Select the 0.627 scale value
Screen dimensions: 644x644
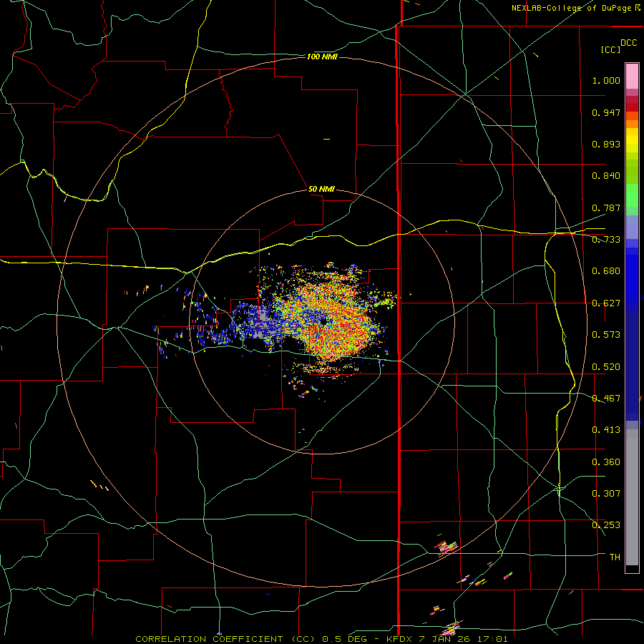tap(606, 303)
